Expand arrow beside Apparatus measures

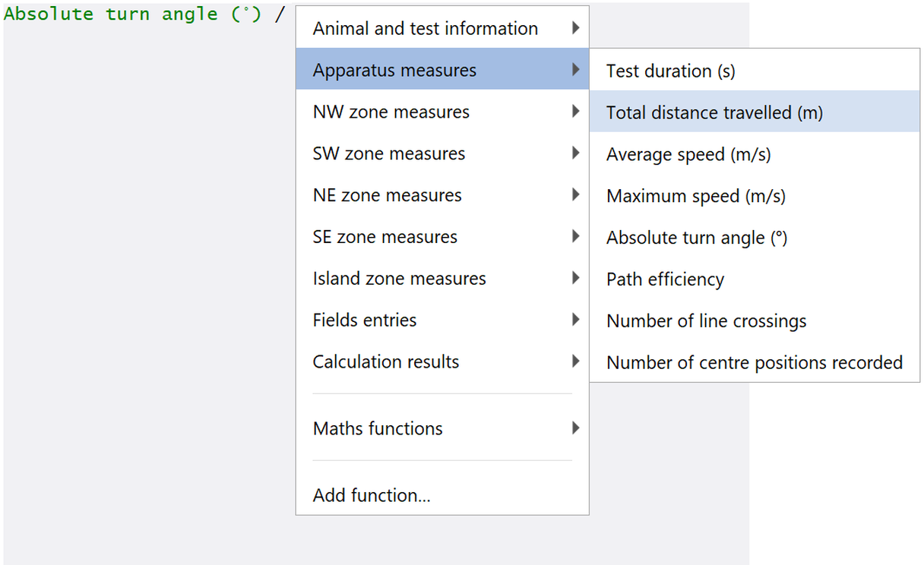pos(575,70)
